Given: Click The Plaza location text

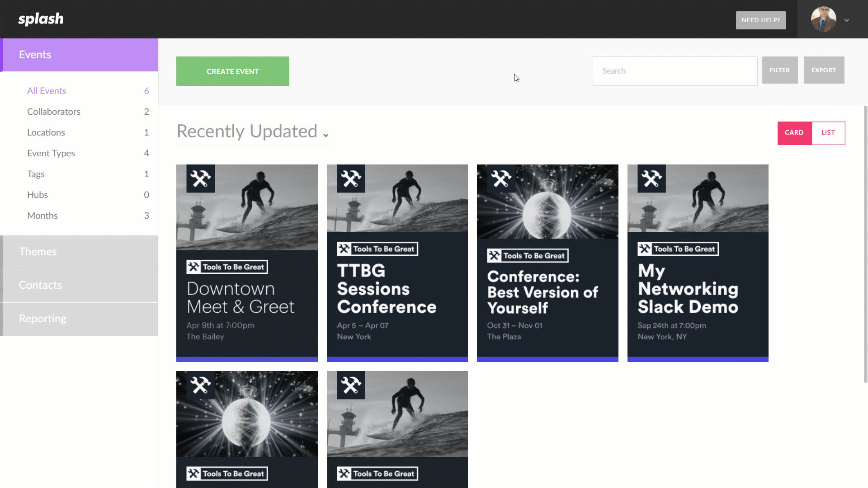Looking at the screenshot, I should (504, 337).
